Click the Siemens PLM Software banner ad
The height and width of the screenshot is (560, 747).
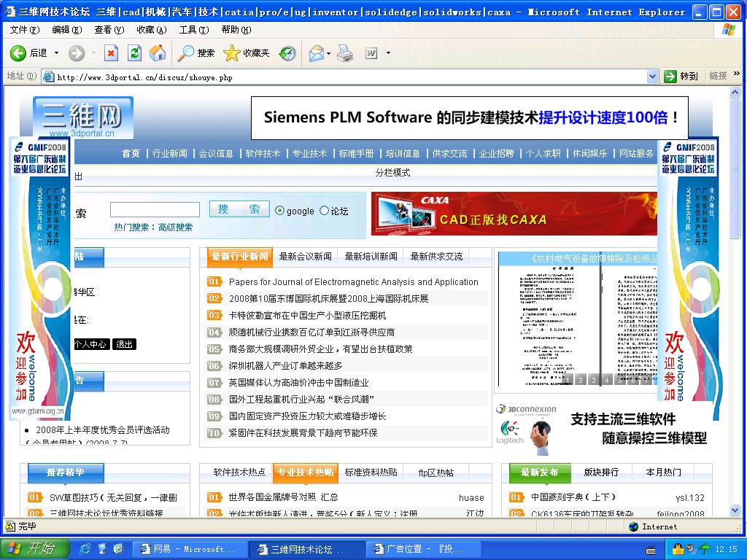(x=470, y=117)
